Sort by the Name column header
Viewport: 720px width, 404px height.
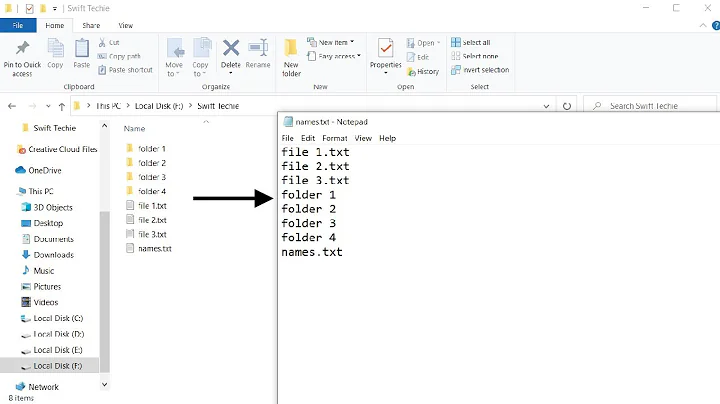pyautogui.click(x=134, y=129)
